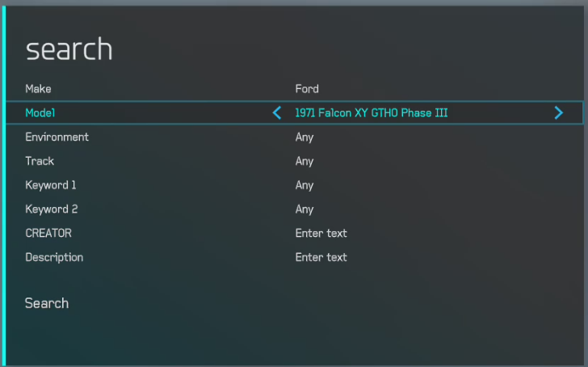This screenshot has width=588, height=367.
Task: Click the 1971 Falcon XY GTHO Phase III value
Action: pyautogui.click(x=372, y=113)
